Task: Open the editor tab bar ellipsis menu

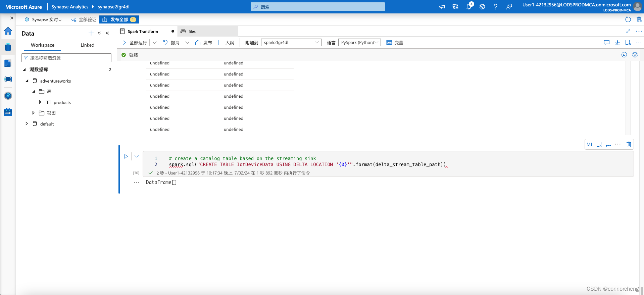Action: 639,31
